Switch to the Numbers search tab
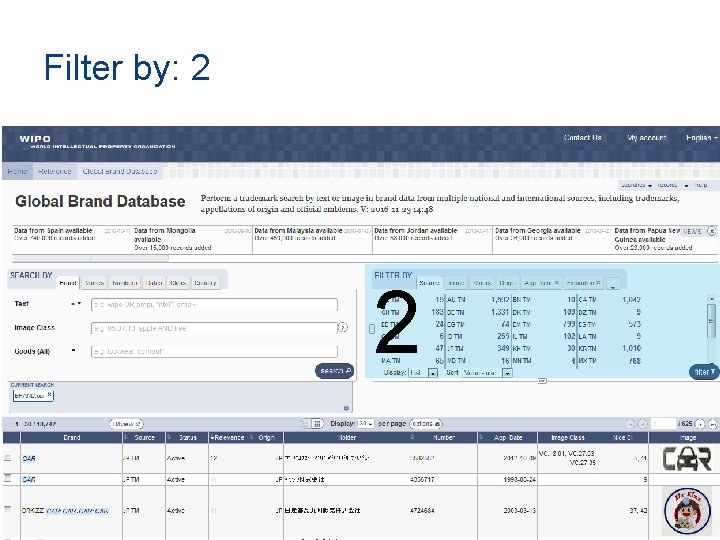Screen dimensions: 720x540 click(x=125, y=283)
